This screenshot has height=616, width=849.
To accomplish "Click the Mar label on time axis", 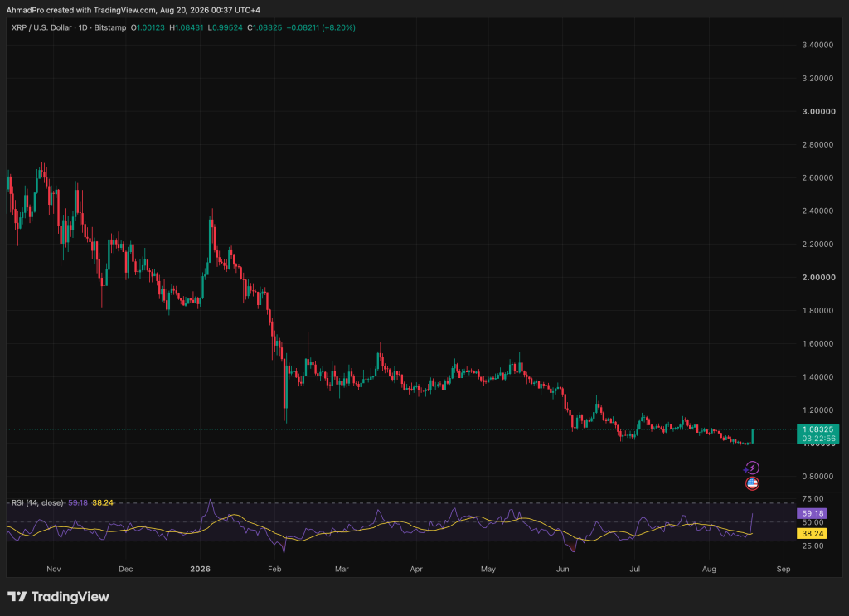I will click(342, 569).
